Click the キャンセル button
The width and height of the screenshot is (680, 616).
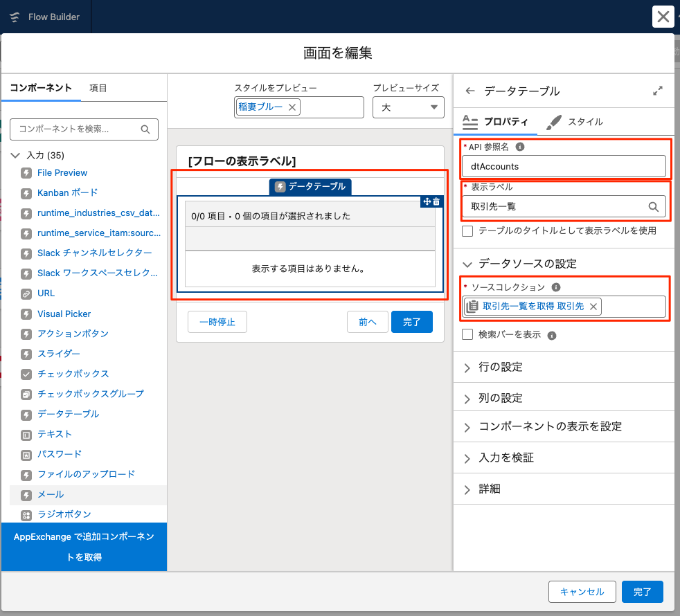click(x=582, y=592)
